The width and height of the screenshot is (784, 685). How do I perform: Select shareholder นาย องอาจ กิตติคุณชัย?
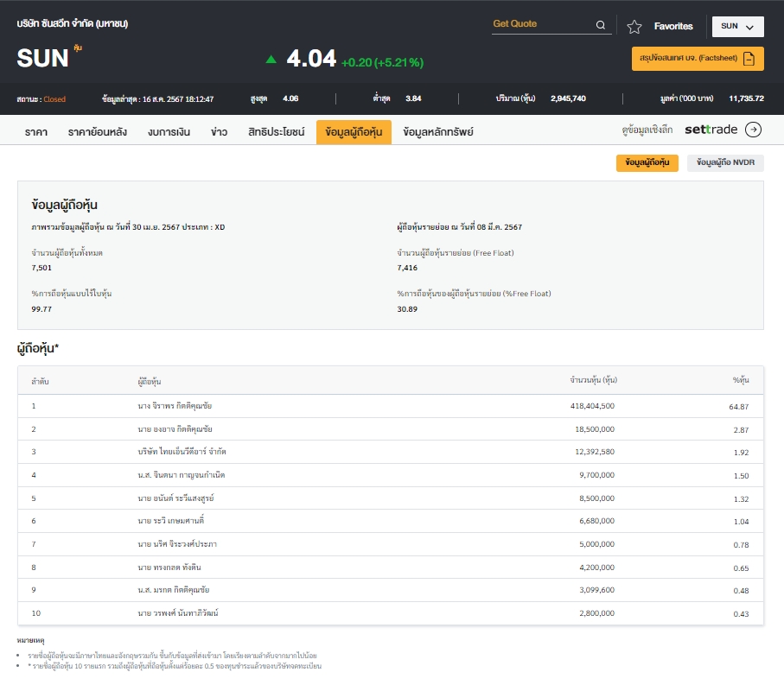coord(175,429)
